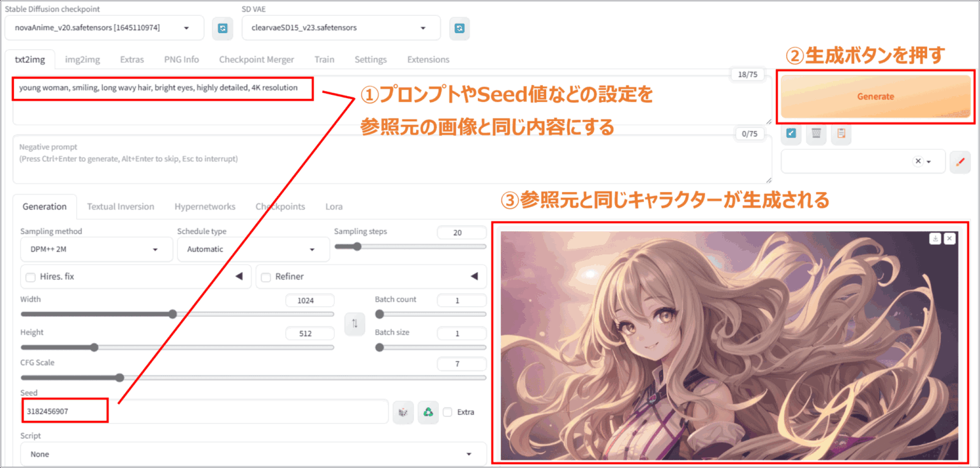Tick the Extra seed checkbox

coord(448,412)
